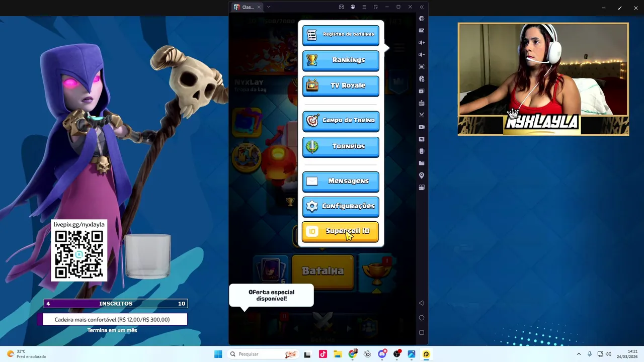Open Photos app on taskbar
Viewport: 644px width, 362px height.
[412, 354]
